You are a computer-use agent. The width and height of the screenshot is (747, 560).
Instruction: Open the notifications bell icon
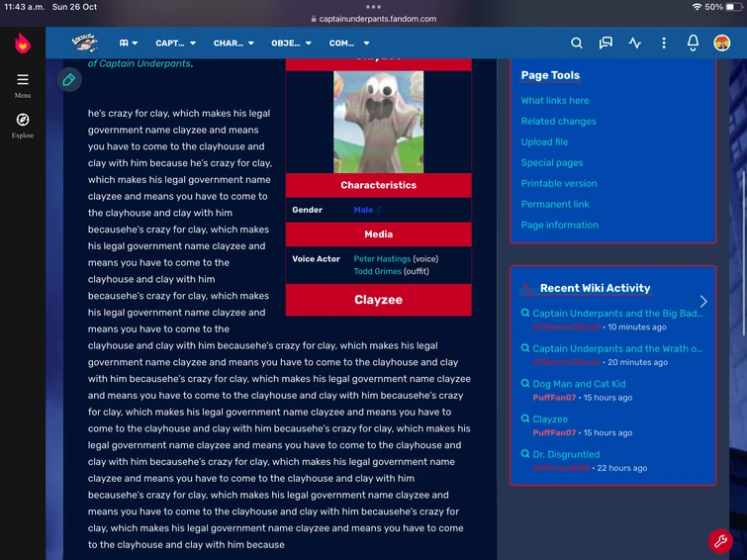coord(693,43)
